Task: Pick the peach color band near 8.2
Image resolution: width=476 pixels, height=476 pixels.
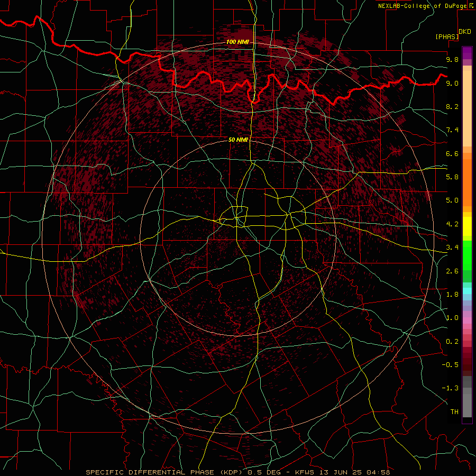Action: [467, 108]
